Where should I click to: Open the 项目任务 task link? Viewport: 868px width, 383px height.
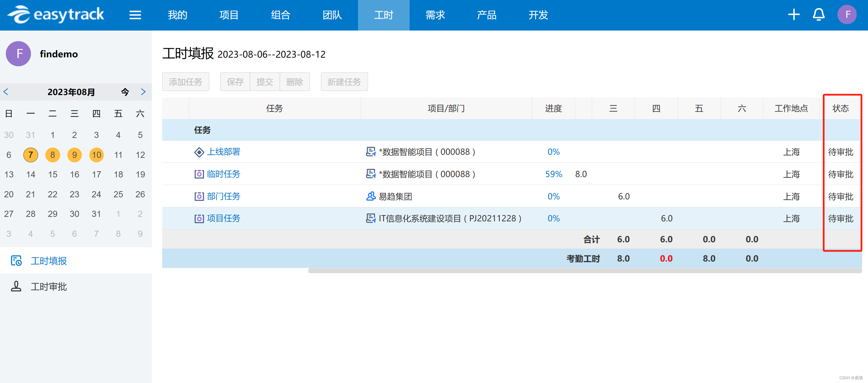(224, 218)
